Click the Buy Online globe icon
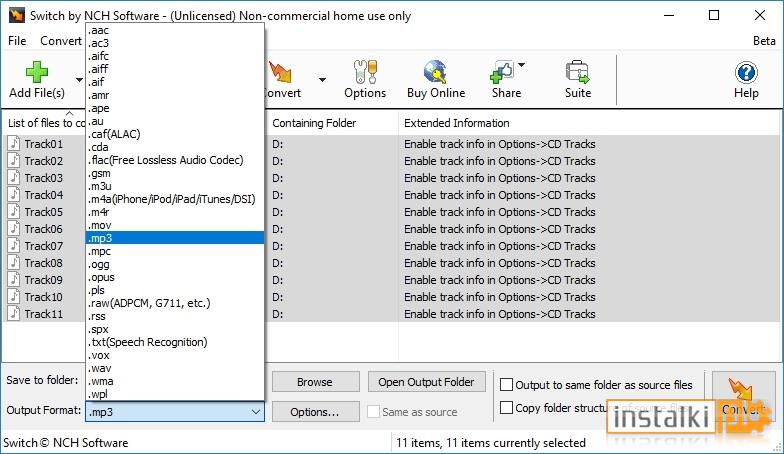The width and height of the screenshot is (784, 454). [x=436, y=72]
